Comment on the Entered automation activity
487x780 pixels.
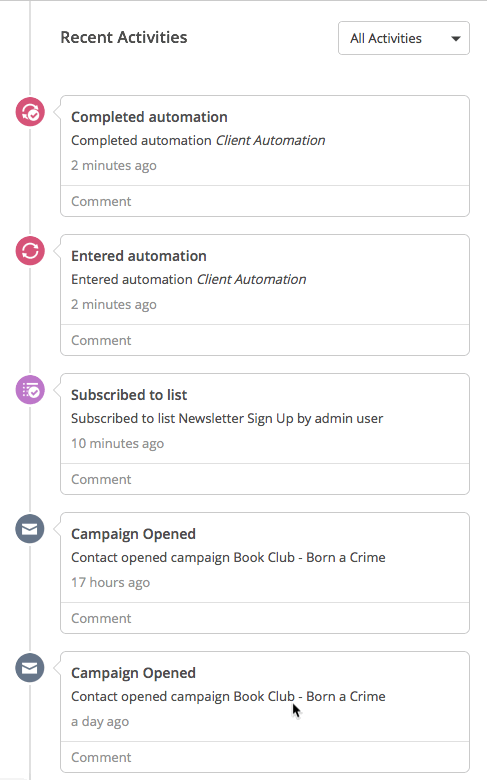coord(101,340)
